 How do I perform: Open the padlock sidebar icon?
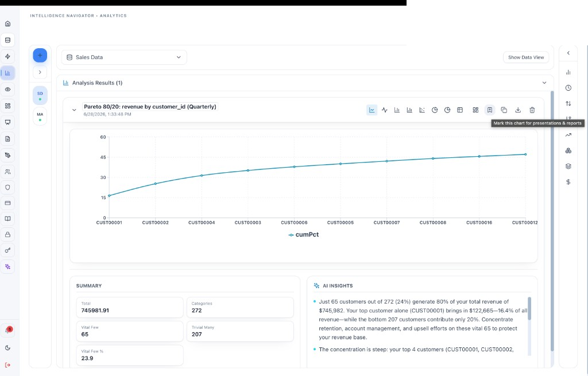pos(7,234)
